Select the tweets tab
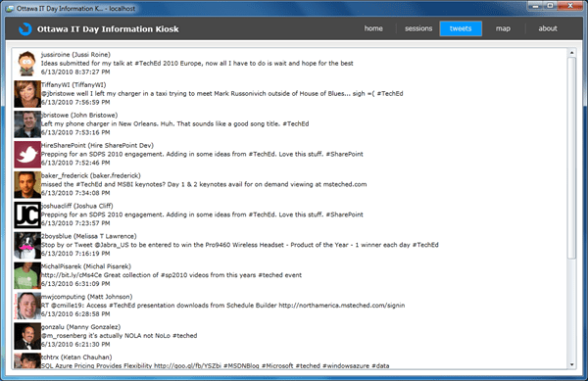Screen dimensions: 588x381 click(x=461, y=28)
